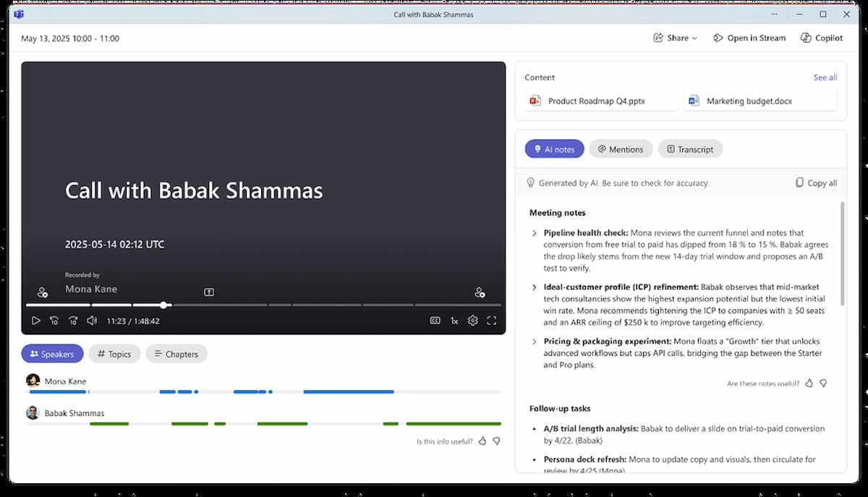Switch to Topics view
The width and height of the screenshot is (868, 497).
(114, 354)
